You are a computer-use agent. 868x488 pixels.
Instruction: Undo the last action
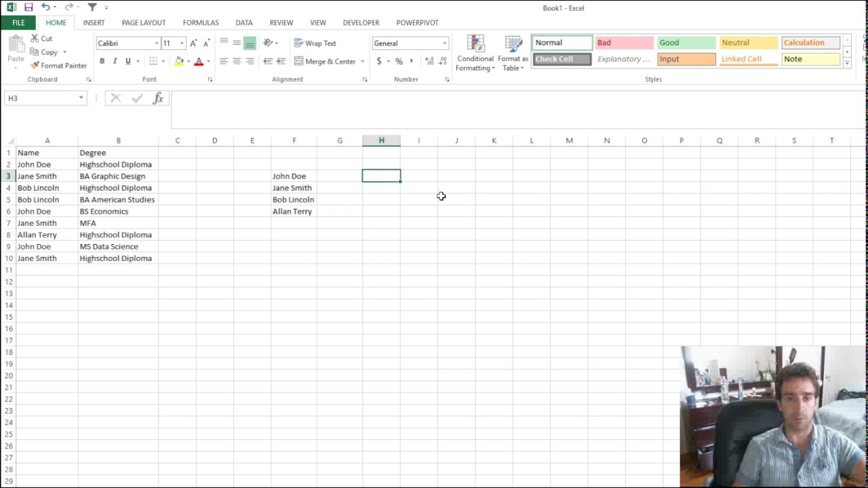[x=45, y=7]
